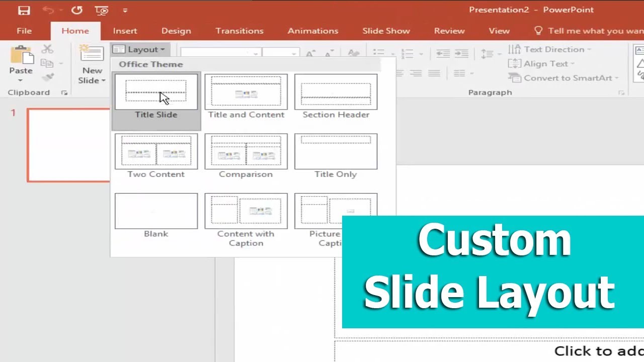
Task: Choose the Blank slide layout
Action: click(x=156, y=216)
